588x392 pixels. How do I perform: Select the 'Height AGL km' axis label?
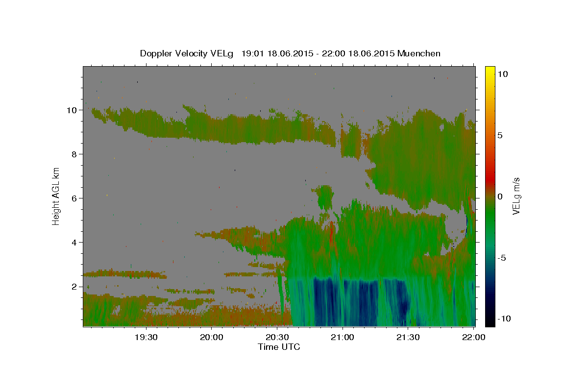(x=56, y=196)
